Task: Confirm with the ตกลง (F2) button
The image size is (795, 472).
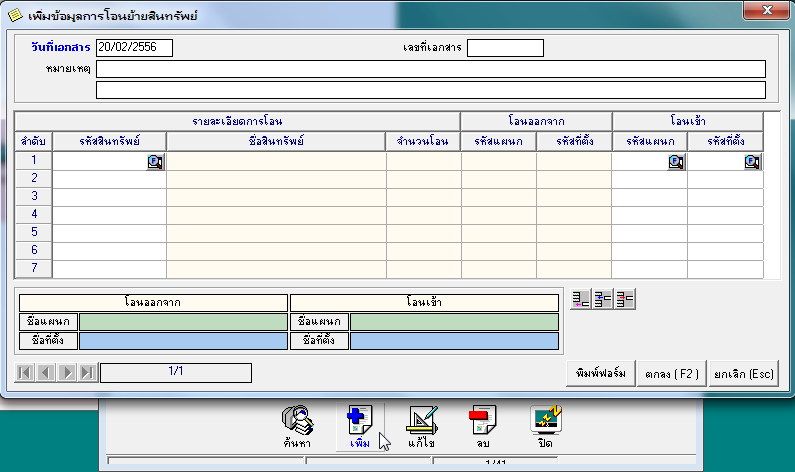Action: pyautogui.click(x=672, y=373)
